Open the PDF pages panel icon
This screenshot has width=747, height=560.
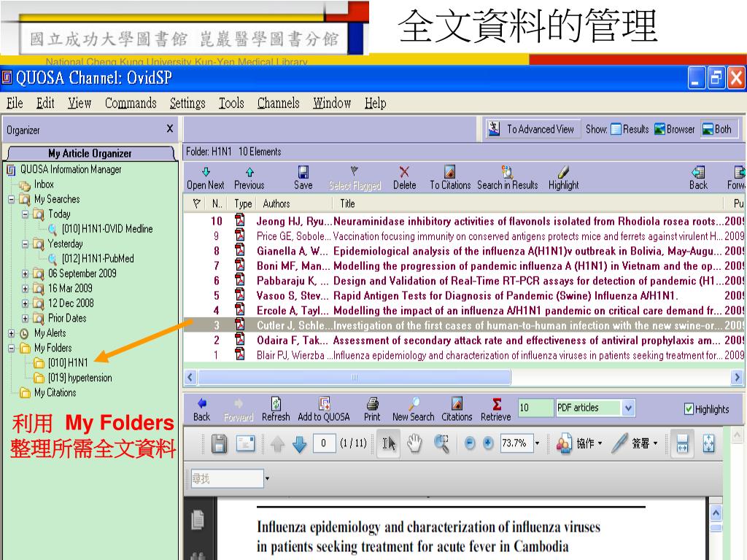tap(197, 519)
